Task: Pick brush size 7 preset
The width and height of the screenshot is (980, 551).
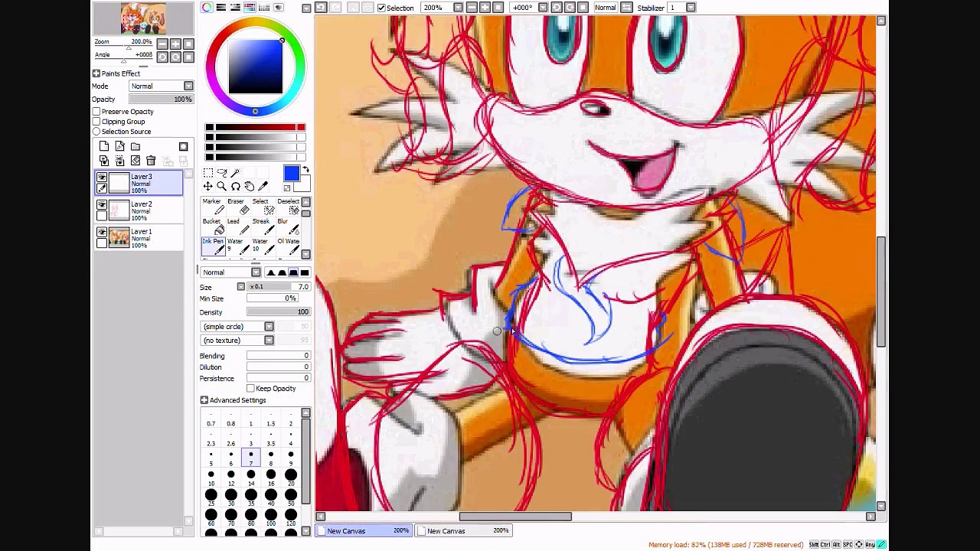Action: coord(250,458)
